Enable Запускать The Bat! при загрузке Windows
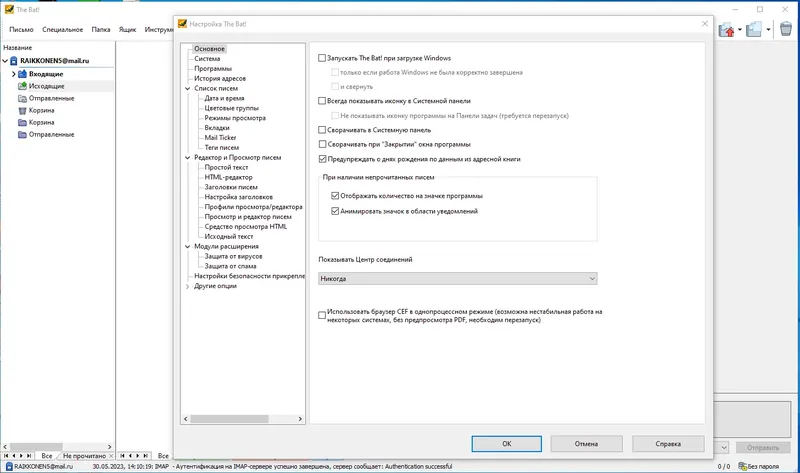 [x=322, y=58]
